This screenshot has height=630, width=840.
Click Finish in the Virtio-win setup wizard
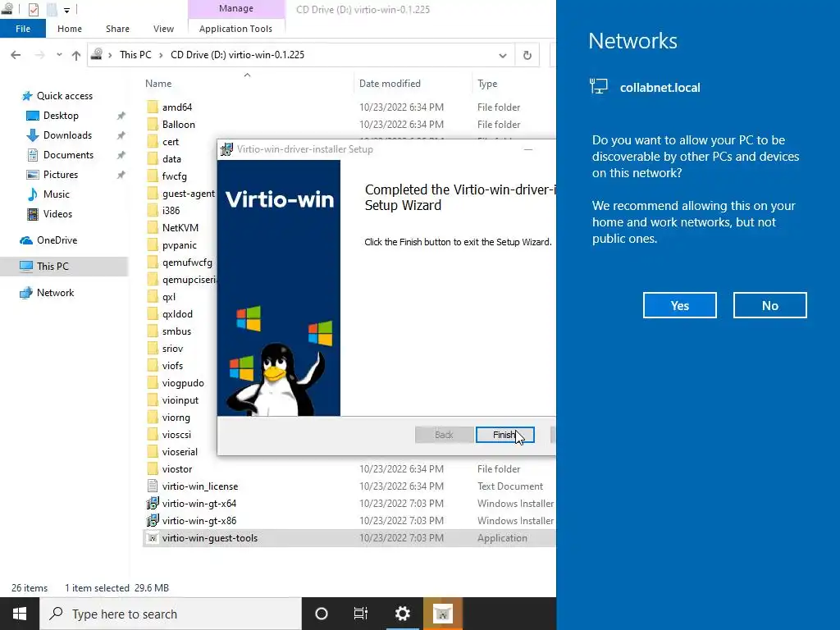[x=504, y=435]
